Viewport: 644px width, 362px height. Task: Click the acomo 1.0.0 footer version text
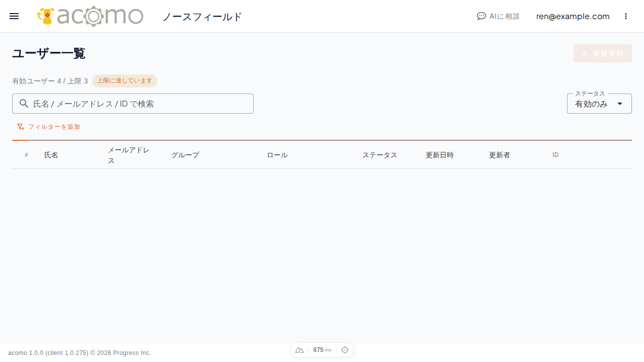(79, 353)
